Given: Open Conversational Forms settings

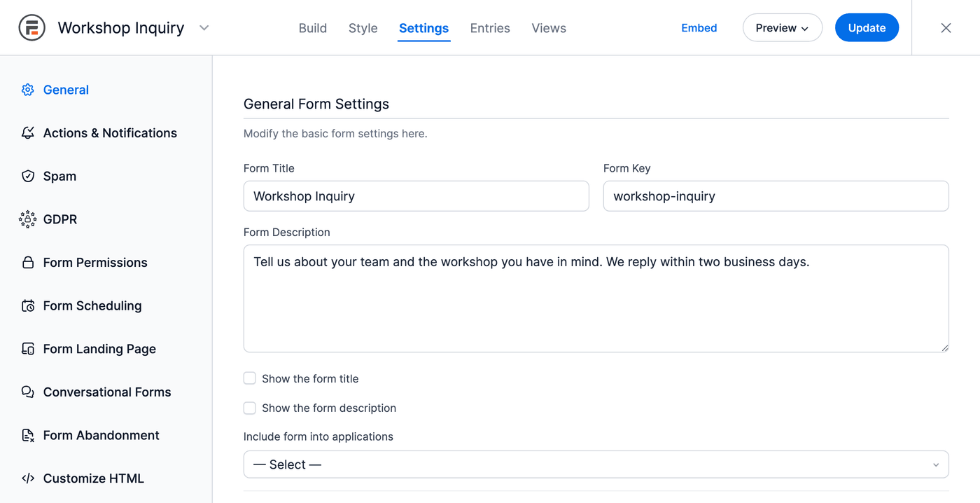Looking at the screenshot, I should (107, 392).
